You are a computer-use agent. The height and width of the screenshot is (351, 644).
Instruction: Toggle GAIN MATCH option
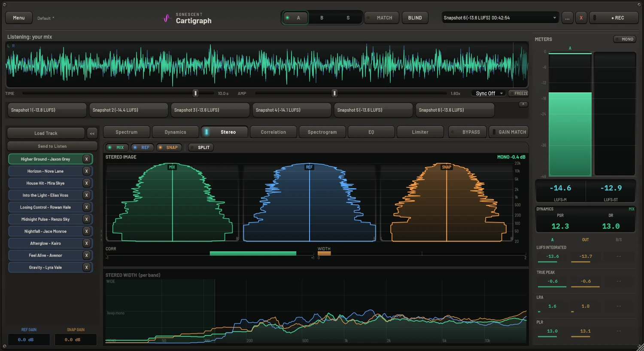point(509,132)
